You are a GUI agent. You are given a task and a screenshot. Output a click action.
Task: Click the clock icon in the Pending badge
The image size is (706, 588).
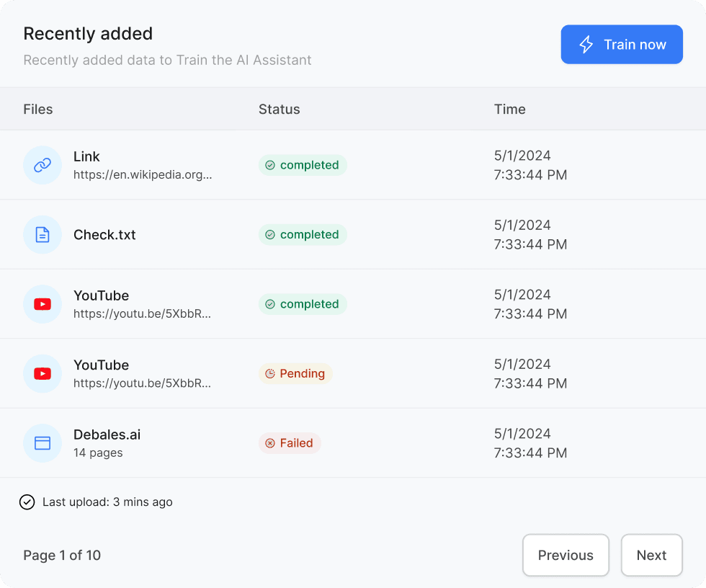pos(270,374)
